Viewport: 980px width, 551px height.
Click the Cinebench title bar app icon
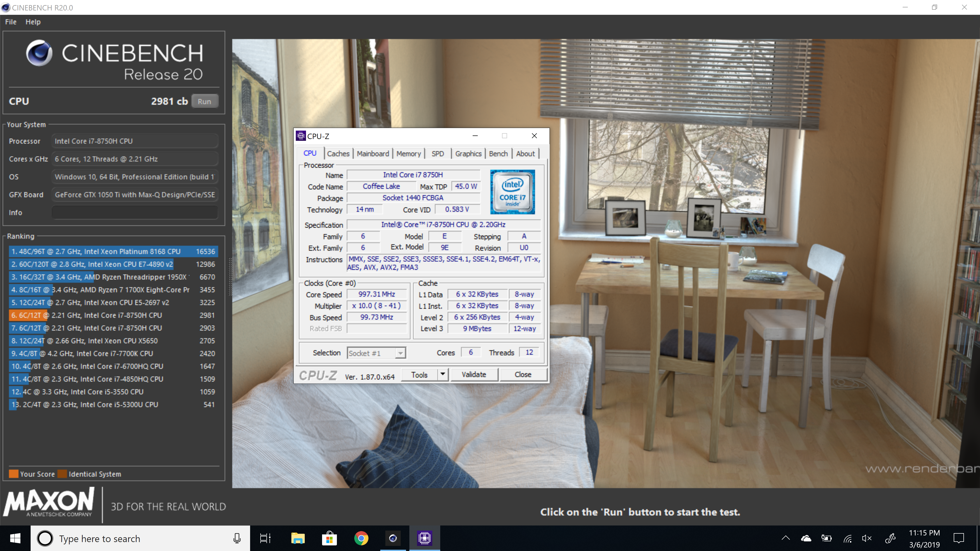pyautogui.click(x=5, y=7)
